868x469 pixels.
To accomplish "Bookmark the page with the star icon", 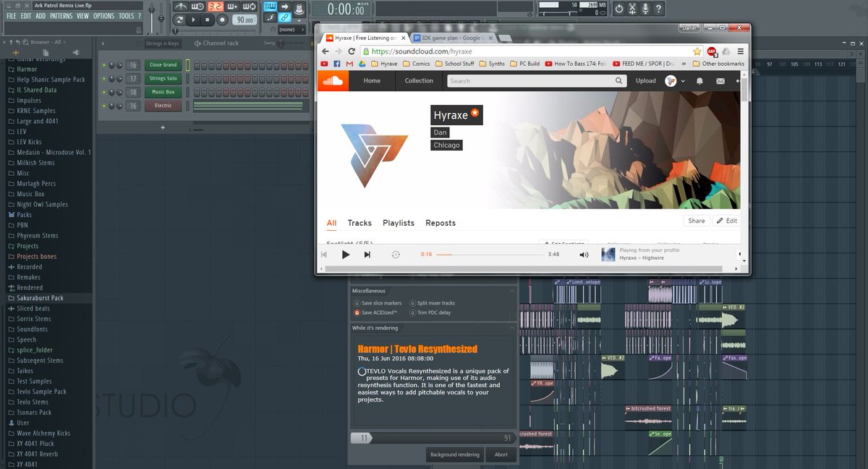I will (697, 51).
